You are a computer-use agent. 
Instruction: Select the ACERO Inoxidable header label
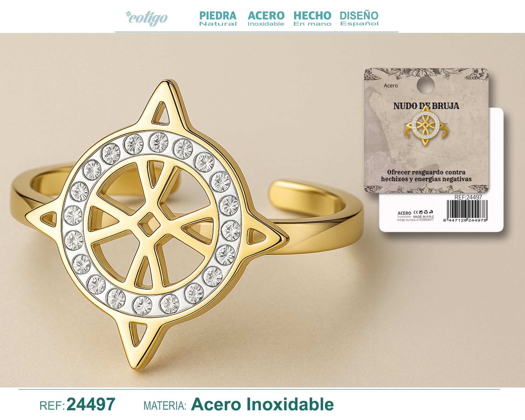[x=266, y=19]
